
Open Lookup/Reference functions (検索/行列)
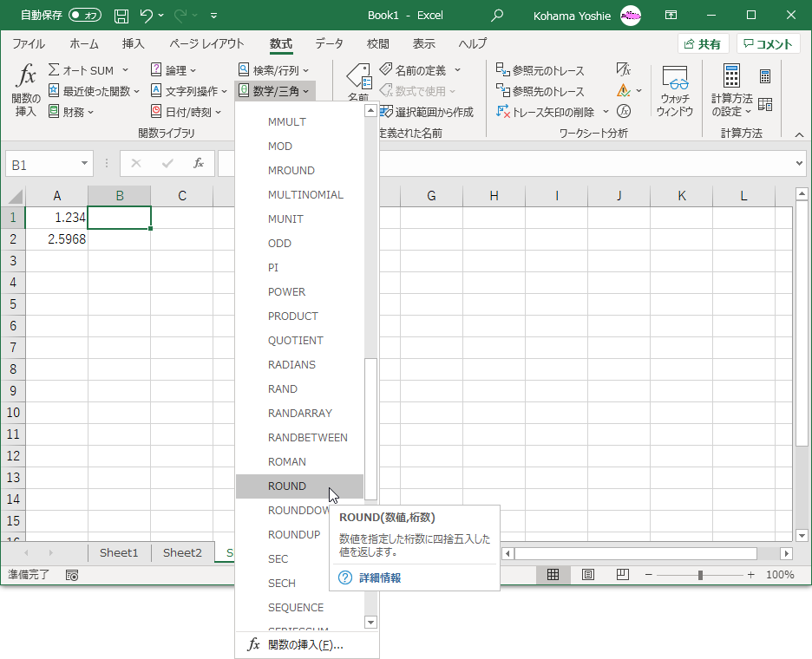(x=273, y=70)
